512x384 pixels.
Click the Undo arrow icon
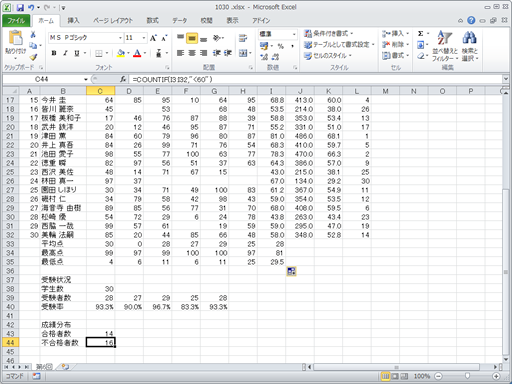tap(31, 7)
